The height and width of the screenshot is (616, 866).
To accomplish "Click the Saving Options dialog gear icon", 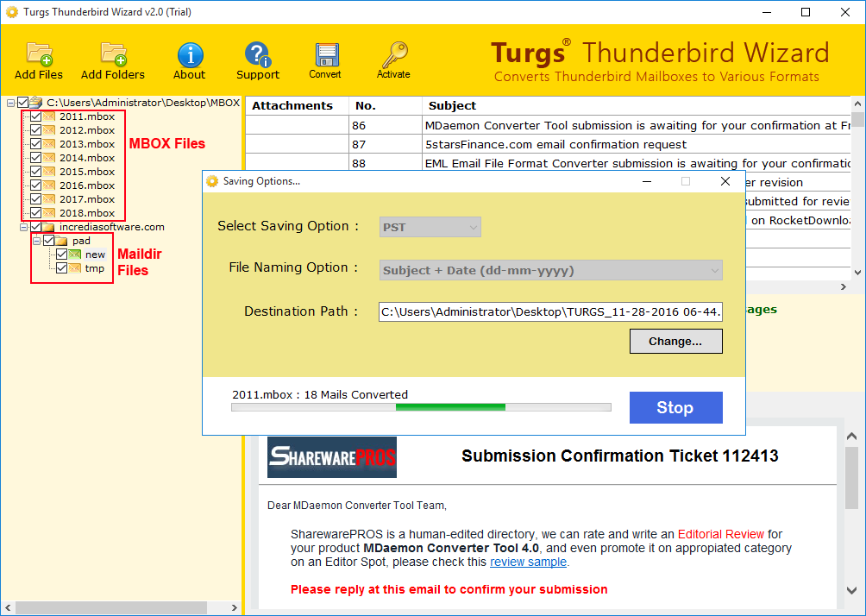I will click(212, 181).
